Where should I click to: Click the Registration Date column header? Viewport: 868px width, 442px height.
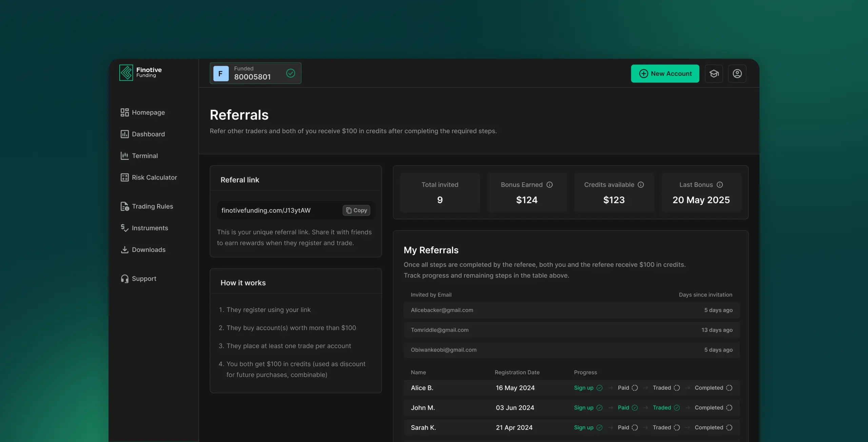[517, 372]
